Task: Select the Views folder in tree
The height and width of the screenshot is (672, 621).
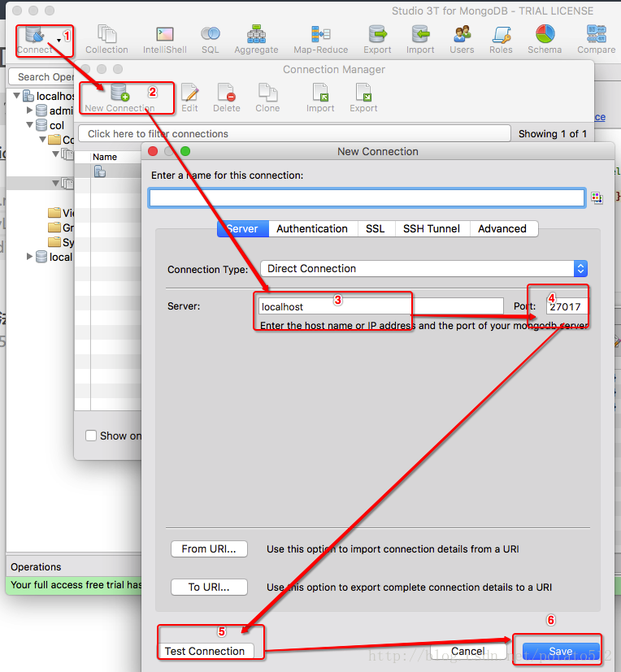Action: pos(61,213)
